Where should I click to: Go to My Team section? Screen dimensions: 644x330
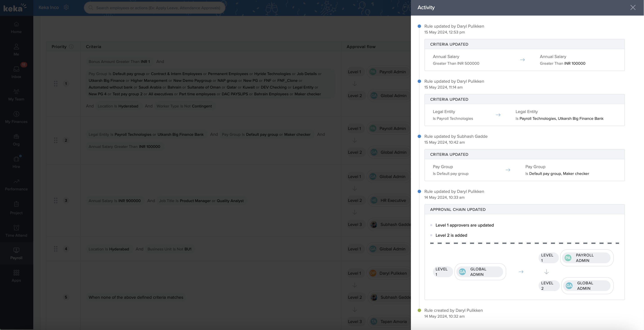[16, 94]
